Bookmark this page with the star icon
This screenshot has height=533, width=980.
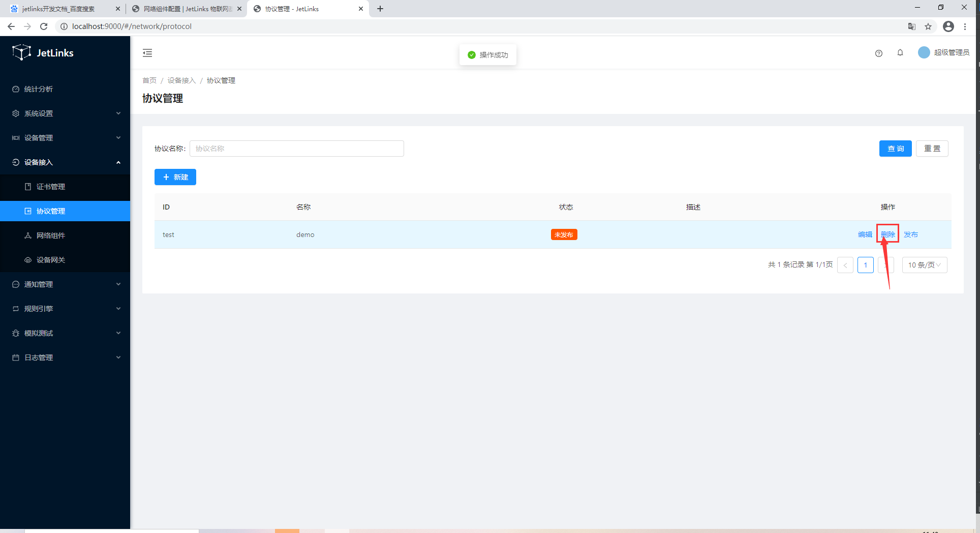coord(928,26)
